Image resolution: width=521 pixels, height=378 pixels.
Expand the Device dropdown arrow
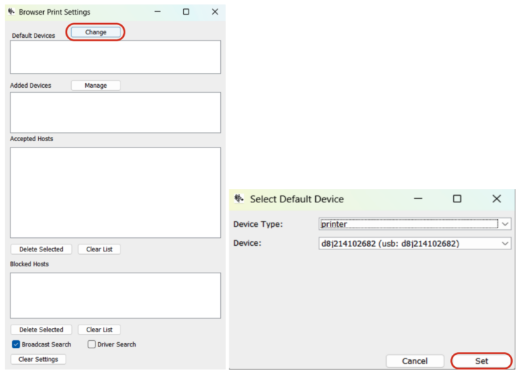click(x=505, y=244)
